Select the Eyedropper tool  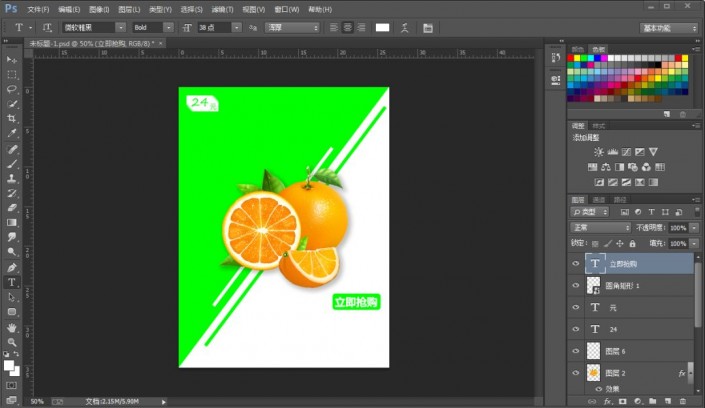click(x=12, y=133)
